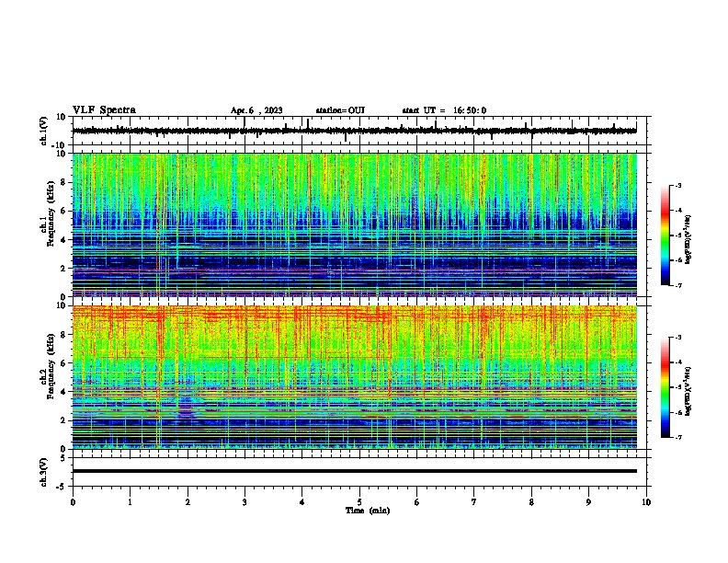Screen dimensions: 728x563
Task: Click the thick black ch.3 voltage line
Action: click(355, 471)
